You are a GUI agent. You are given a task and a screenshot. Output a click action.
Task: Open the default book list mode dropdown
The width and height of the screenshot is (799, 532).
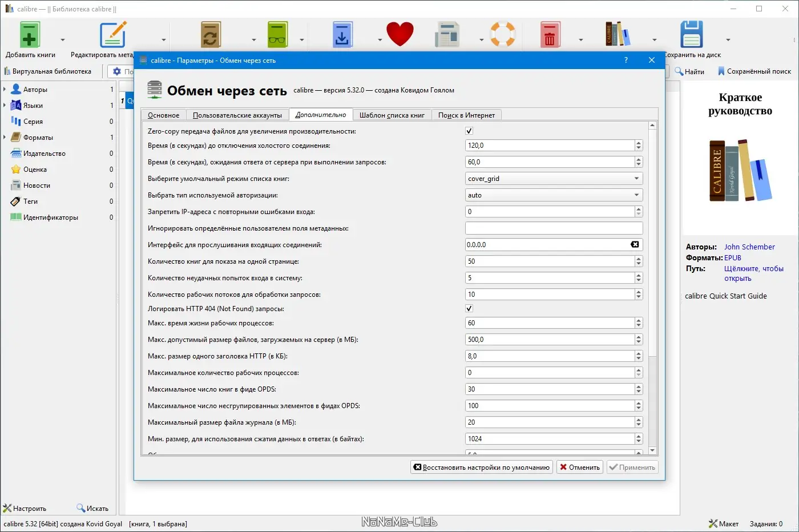(x=554, y=179)
